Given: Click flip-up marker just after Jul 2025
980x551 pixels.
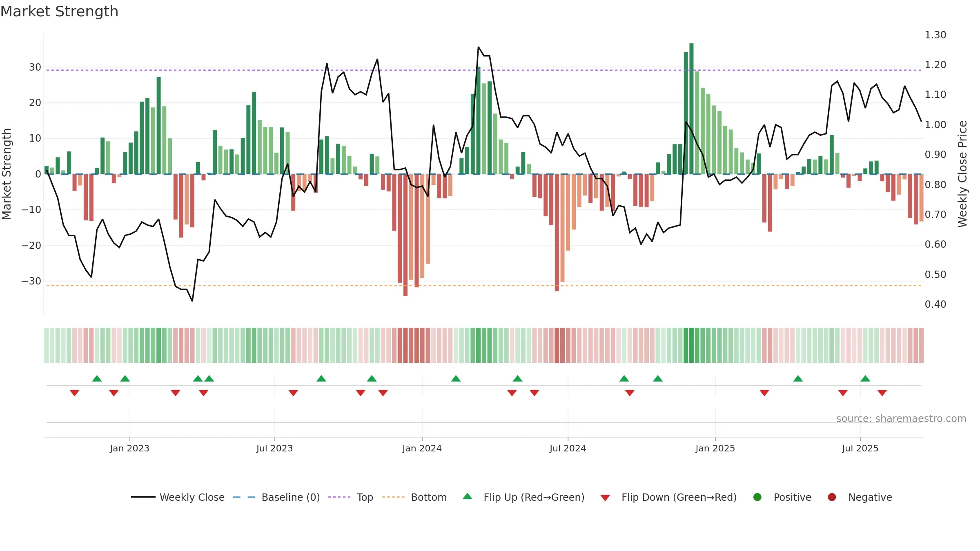Looking at the screenshot, I should pyautogui.click(x=865, y=378).
